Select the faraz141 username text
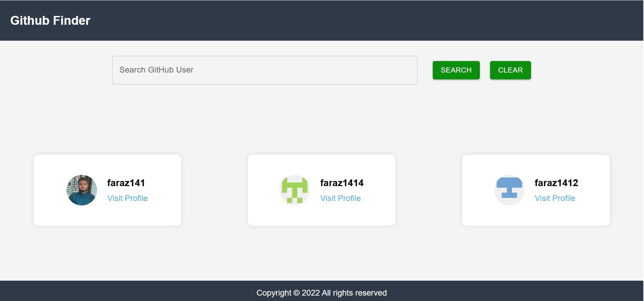Image resolution: width=644 pixels, height=301 pixels. [x=126, y=183]
